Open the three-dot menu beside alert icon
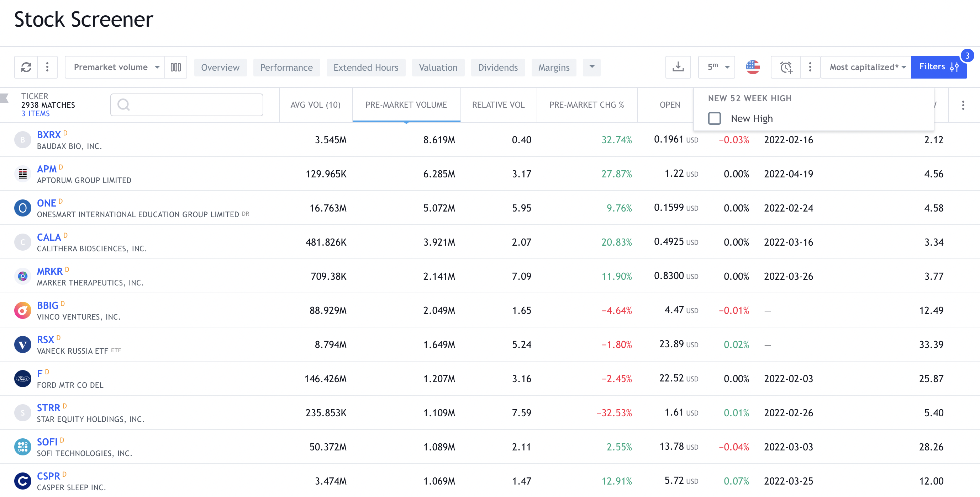Screen dimensions: 980x497 810,67
